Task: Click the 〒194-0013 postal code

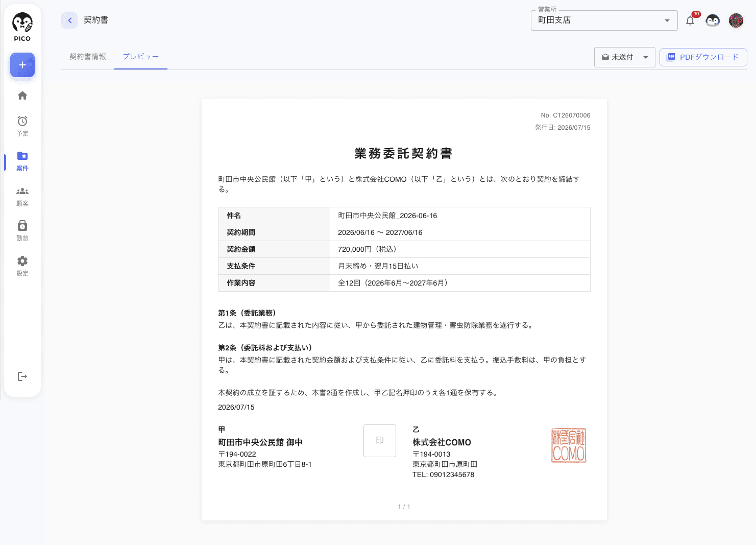Action: click(x=431, y=454)
